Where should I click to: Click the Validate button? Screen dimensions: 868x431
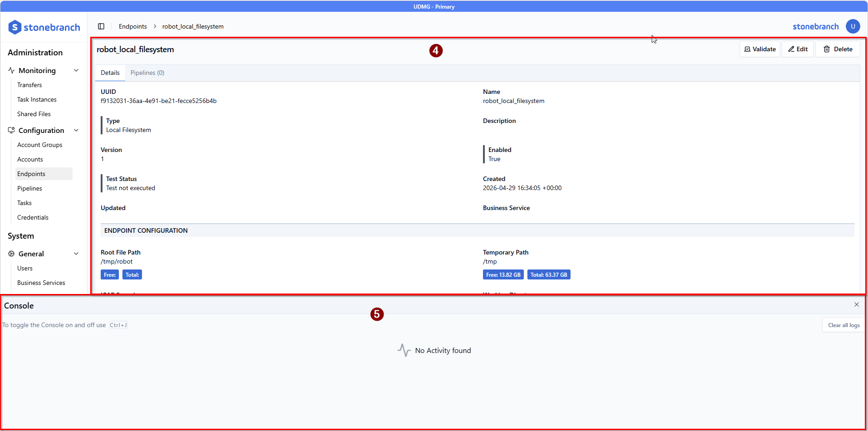[x=760, y=49]
